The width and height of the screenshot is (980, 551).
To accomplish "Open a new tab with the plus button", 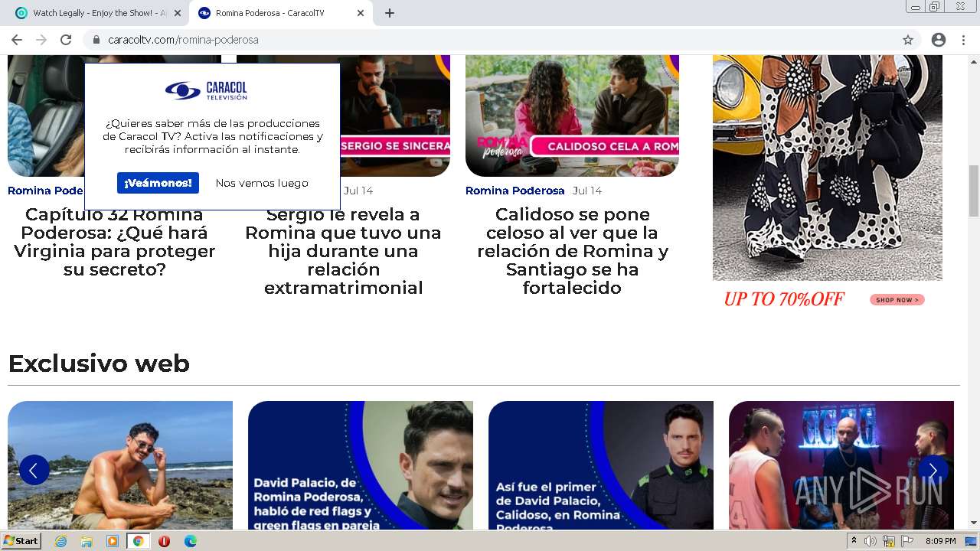I will pyautogui.click(x=389, y=13).
